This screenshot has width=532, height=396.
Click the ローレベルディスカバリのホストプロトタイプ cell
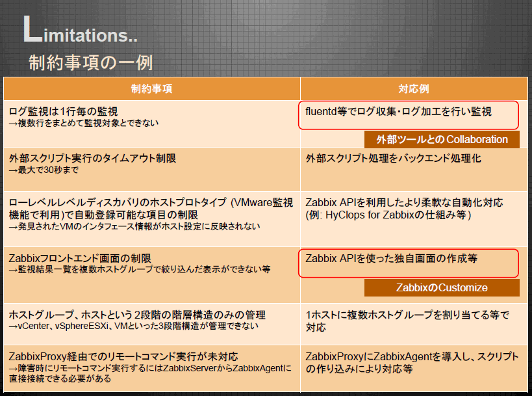pyautogui.click(x=151, y=219)
